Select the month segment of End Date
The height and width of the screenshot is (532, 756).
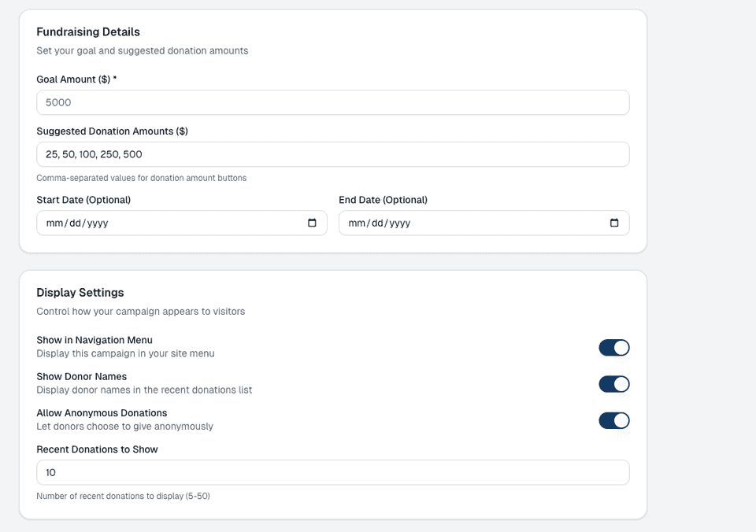click(357, 224)
